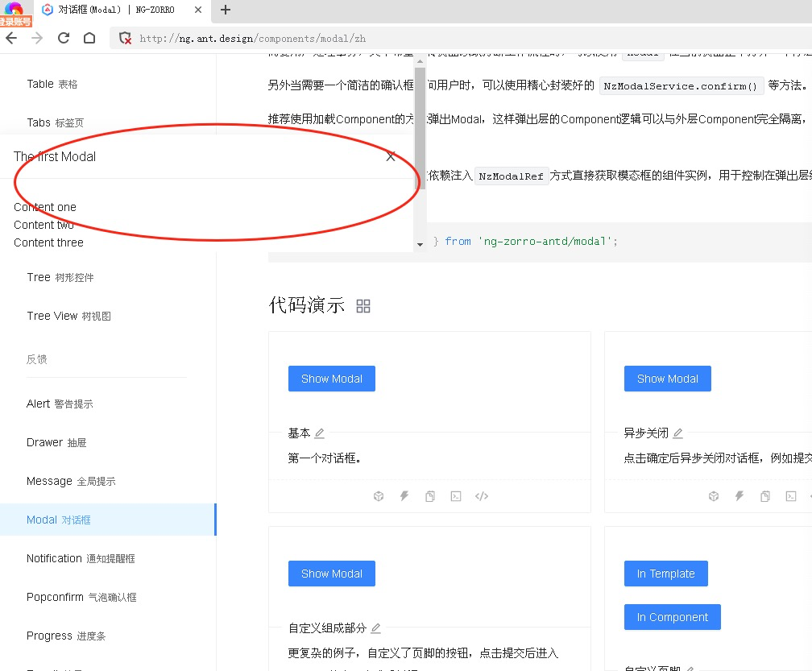This screenshot has height=671, width=812.
Task: Open the terminal icon on 异步关闭 demo
Action: [791, 496]
